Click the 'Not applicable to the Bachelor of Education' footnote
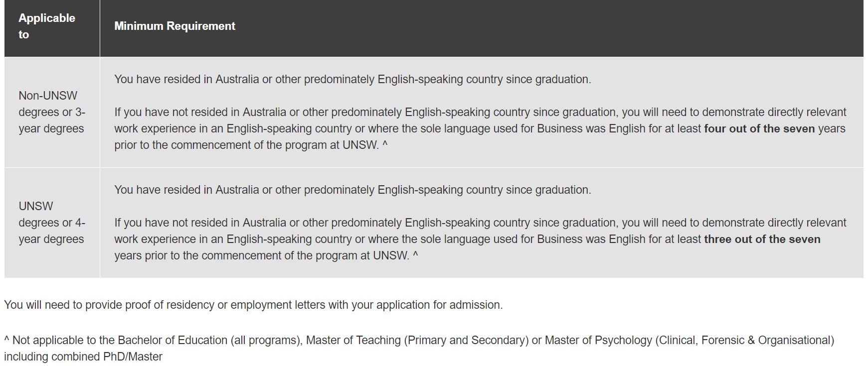 click(419, 348)
